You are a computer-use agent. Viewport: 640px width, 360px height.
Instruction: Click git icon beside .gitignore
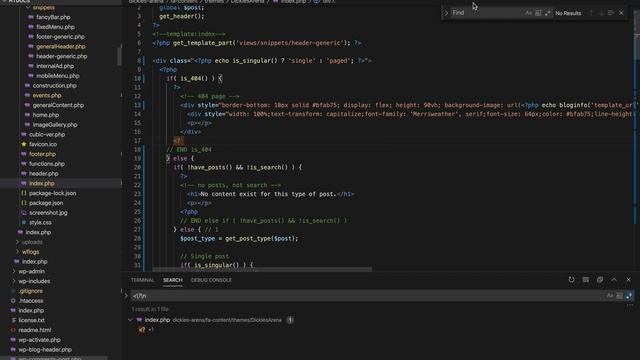tap(13, 291)
